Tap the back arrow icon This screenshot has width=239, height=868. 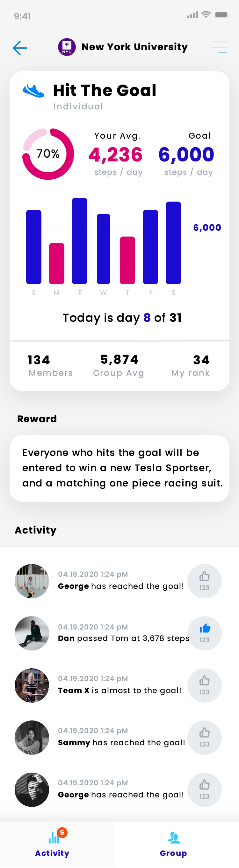pyautogui.click(x=20, y=48)
